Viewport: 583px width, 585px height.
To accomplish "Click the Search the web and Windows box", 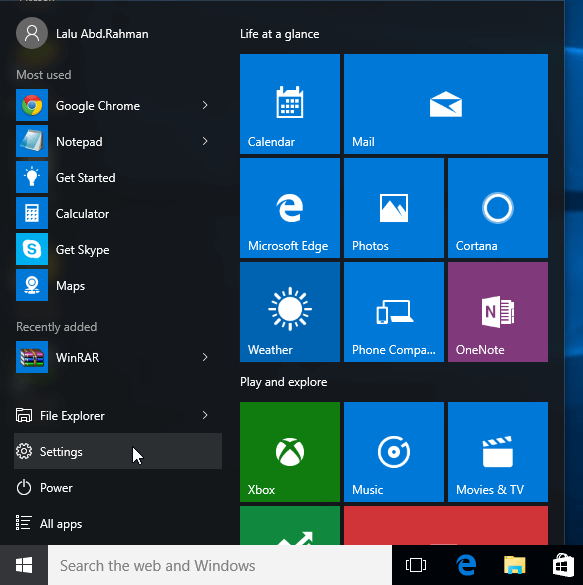I will pos(220,565).
